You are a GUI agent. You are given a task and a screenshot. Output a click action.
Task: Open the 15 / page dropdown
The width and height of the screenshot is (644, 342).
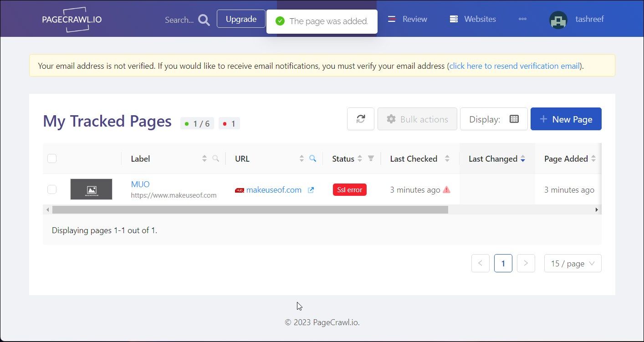pos(572,263)
